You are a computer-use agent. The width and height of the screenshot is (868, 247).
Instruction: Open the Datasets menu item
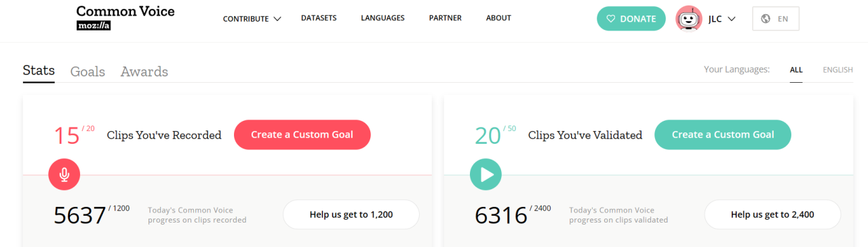(319, 18)
